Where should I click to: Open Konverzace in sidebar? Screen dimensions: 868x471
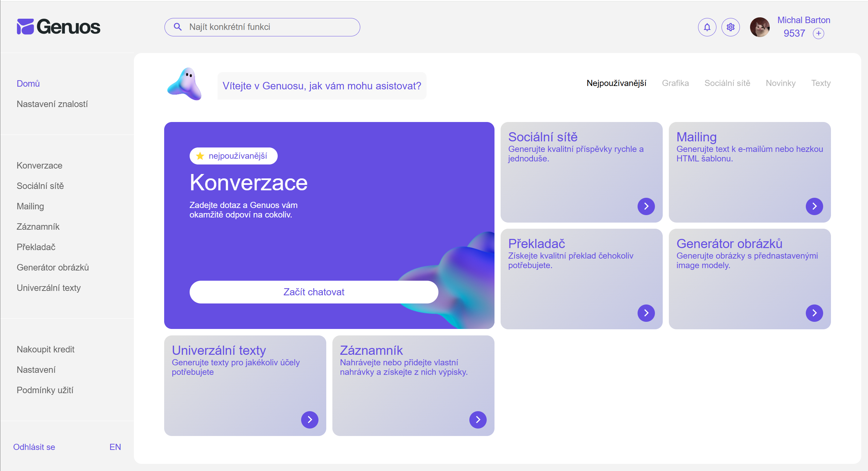pyautogui.click(x=39, y=165)
